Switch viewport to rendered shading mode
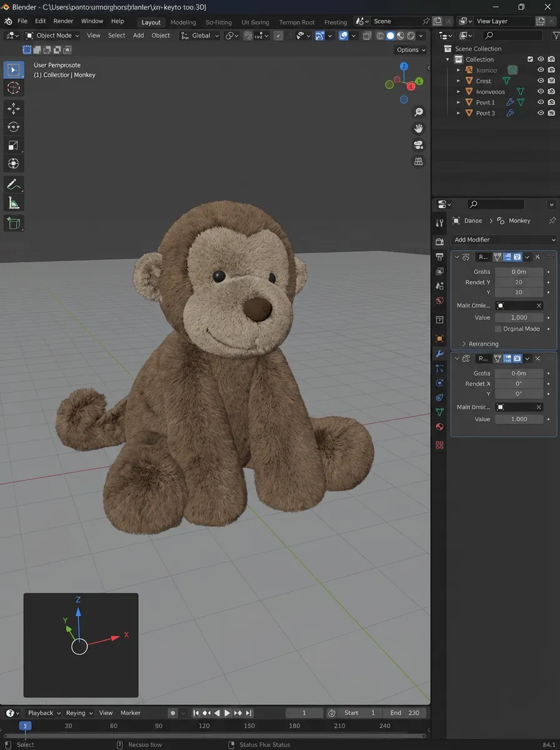This screenshot has height=750, width=560. click(x=409, y=35)
